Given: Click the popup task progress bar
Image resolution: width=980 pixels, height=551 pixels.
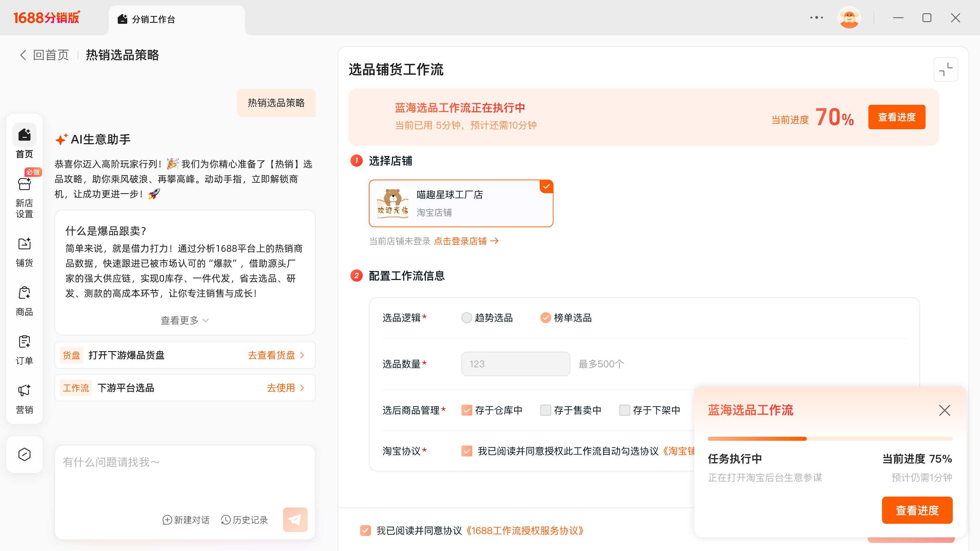Looking at the screenshot, I should (x=830, y=439).
